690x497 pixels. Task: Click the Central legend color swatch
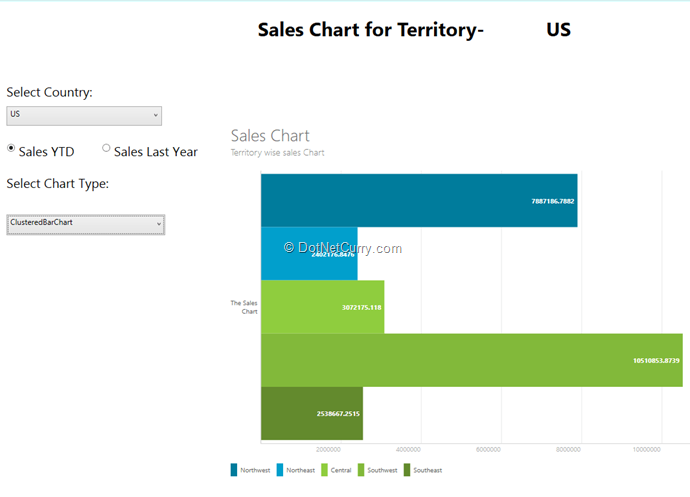(x=324, y=469)
